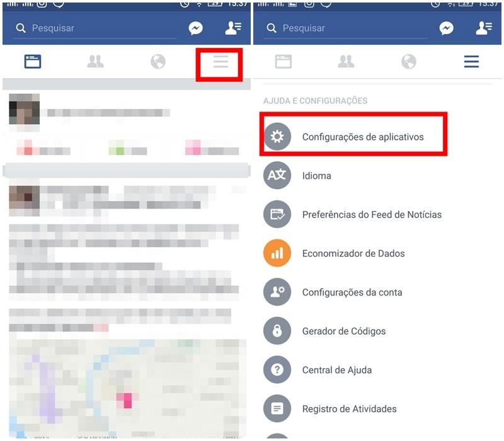Tap first post's blurred profile picture
This screenshot has height=441, width=504.
pos(24,109)
